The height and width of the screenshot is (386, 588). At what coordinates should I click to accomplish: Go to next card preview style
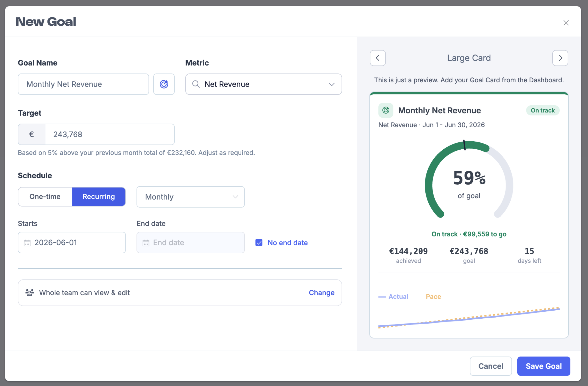point(560,58)
